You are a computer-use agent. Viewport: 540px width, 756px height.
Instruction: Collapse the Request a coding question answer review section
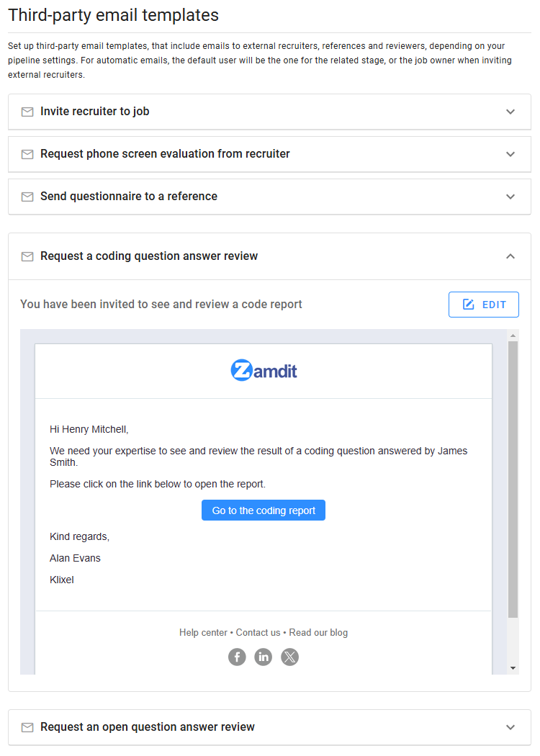[510, 256]
